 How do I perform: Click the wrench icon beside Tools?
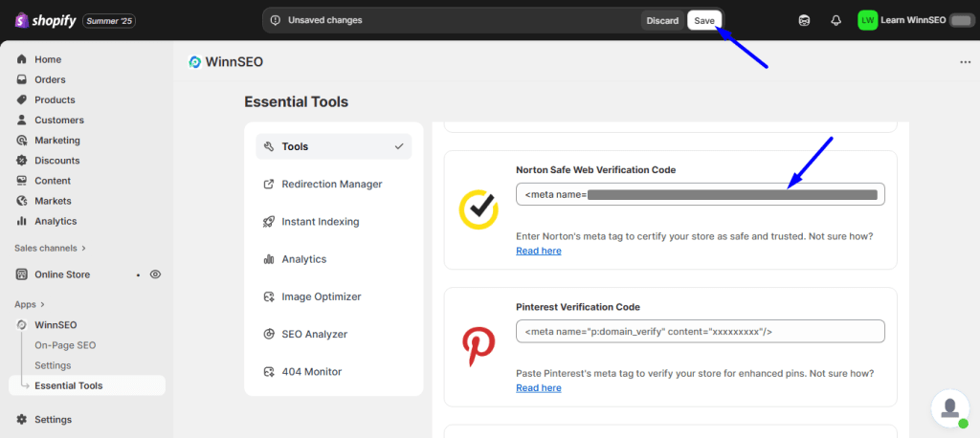(x=269, y=147)
